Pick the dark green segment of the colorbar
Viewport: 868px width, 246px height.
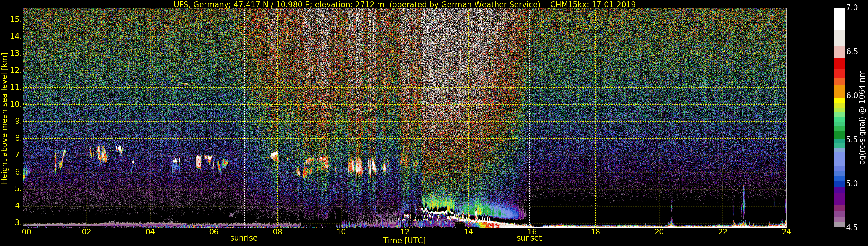(x=839, y=135)
